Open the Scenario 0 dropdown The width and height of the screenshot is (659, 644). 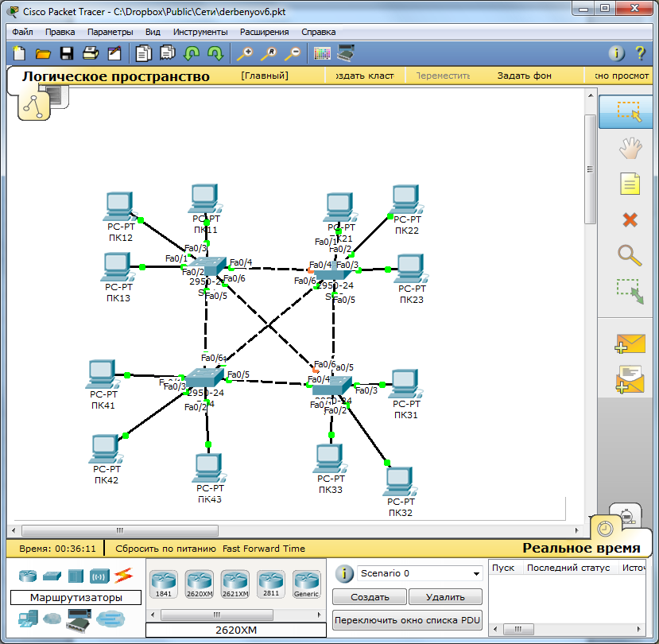tap(420, 573)
